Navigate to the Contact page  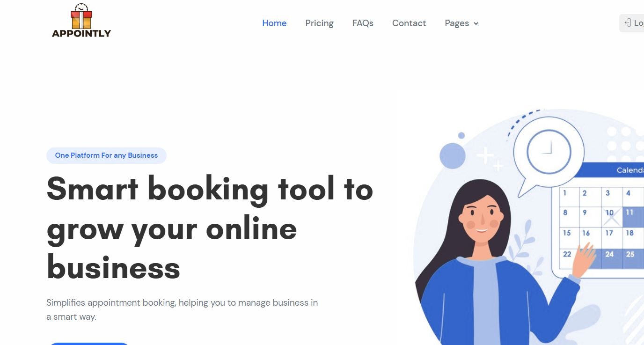(409, 23)
